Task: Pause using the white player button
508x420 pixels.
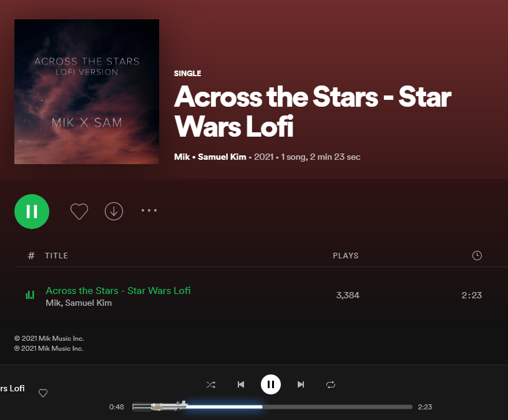Action: coord(271,384)
